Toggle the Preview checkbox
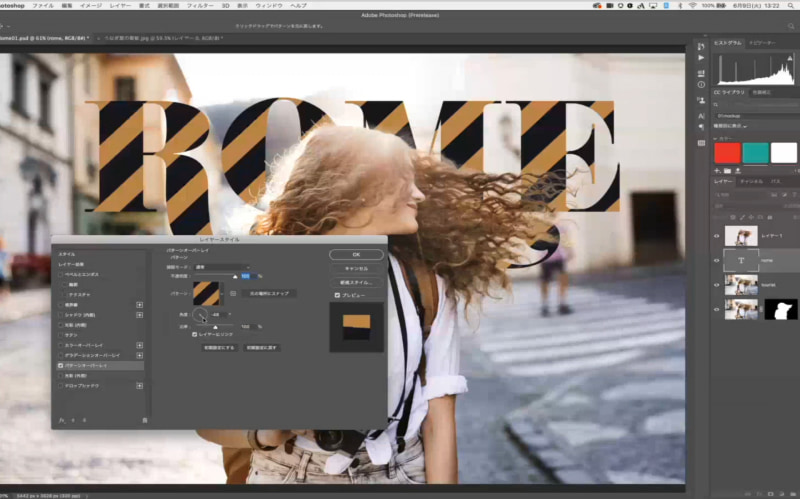 pos(338,296)
